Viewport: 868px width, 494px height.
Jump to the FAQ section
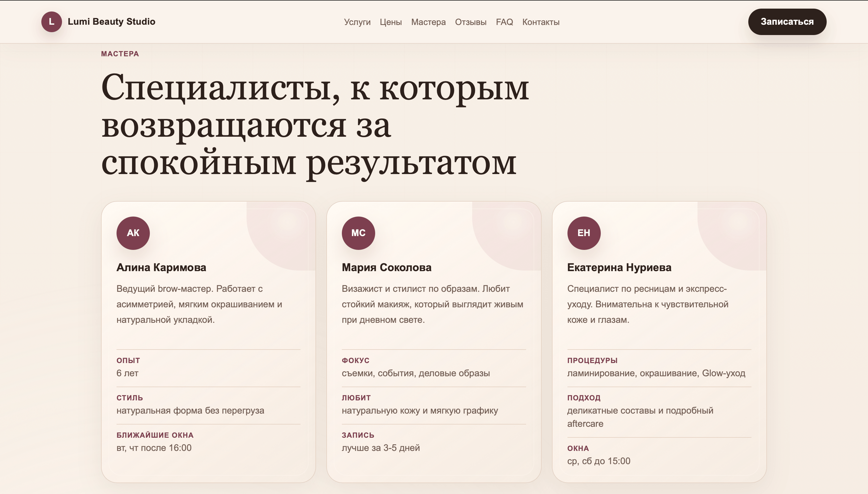pos(504,22)
